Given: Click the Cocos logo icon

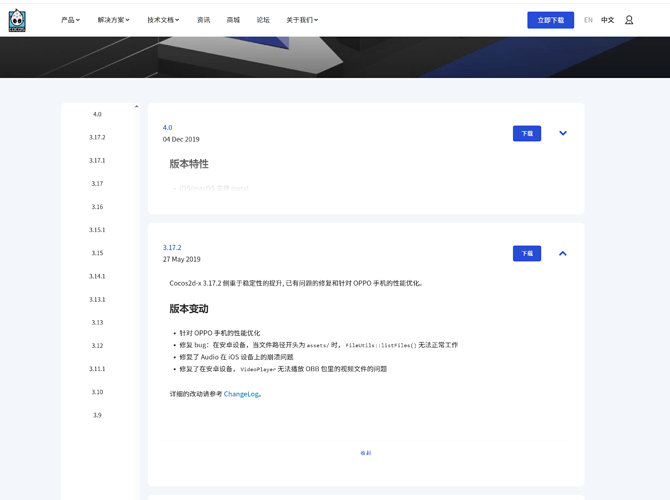Looking at the screenshot, I should click(17, 20).
